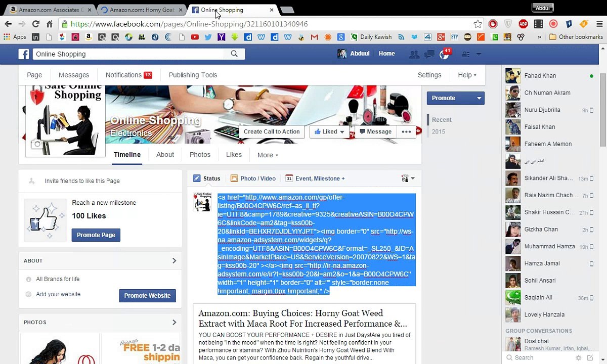The height and width of the screenshot is (364, 607).
Task: Open the Twitter bookmark icon
Action: [208, 37]
